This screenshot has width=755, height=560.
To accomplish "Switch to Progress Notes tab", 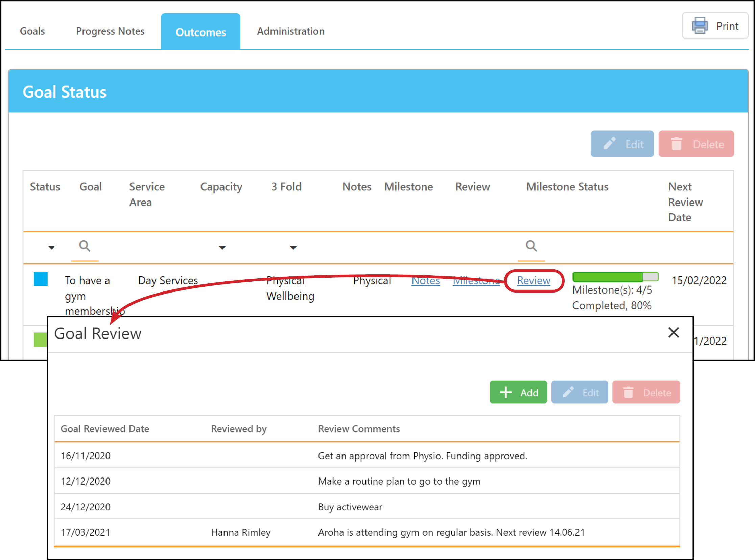I will tap(110, 31).
